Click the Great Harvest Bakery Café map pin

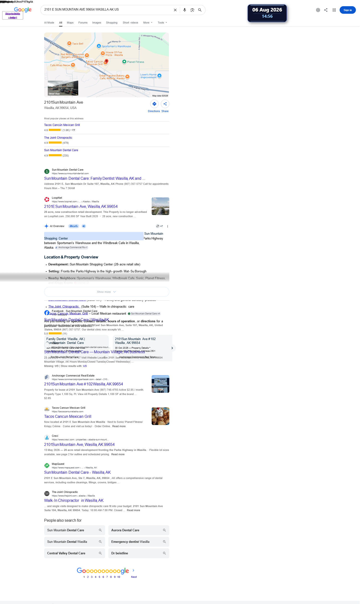(127, 77)
